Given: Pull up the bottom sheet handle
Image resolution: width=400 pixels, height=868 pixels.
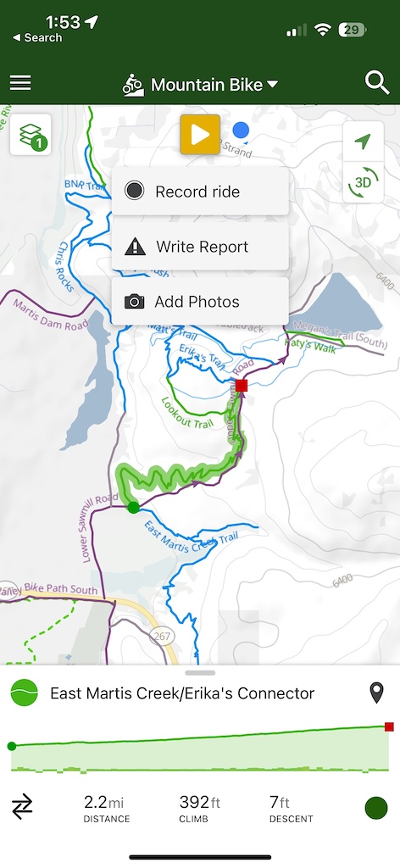Looking at the screenshot, I should [x=200, y=673].
